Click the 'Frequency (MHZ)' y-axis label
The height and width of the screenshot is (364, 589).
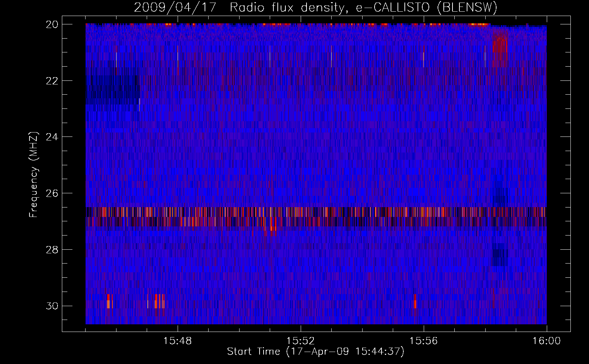click(33, 175)
